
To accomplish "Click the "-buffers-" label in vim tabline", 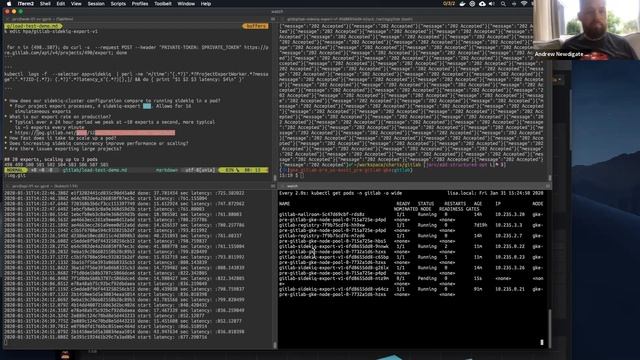I will 255,26.
